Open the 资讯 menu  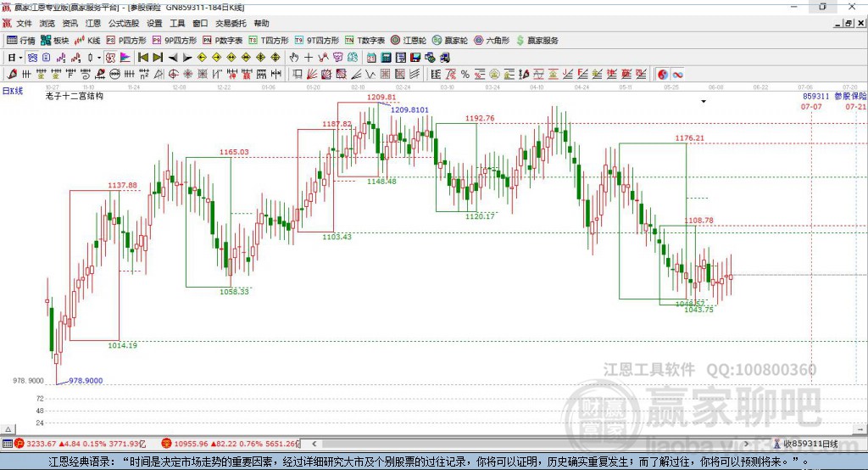coord(70,23)
